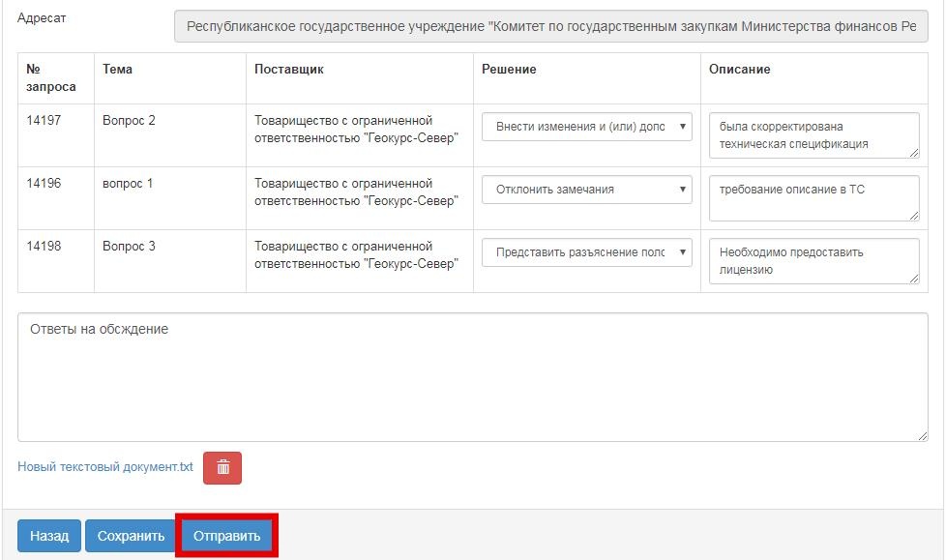
Task: Click request number 14196 in the table
Action: coord(44,184)
